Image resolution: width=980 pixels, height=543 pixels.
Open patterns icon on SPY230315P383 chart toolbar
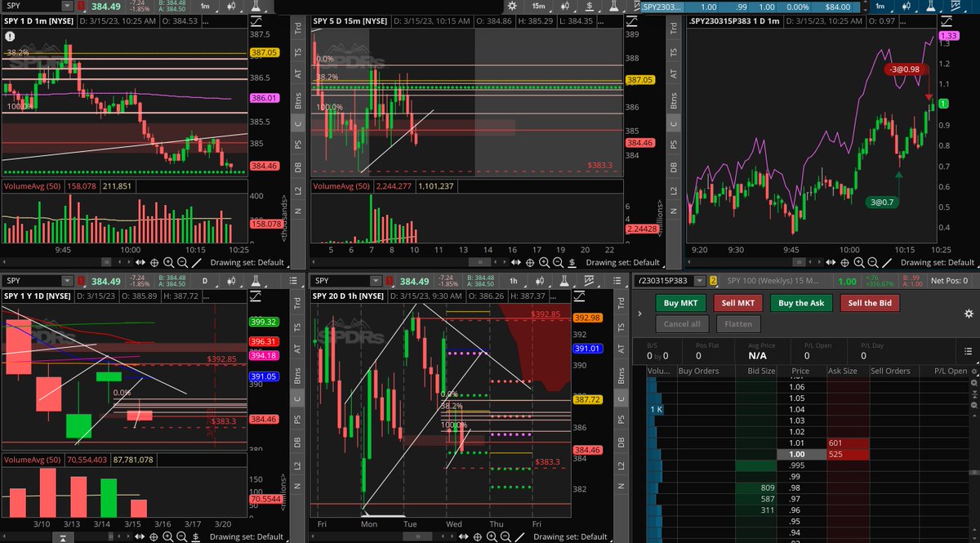pos(955,7)
